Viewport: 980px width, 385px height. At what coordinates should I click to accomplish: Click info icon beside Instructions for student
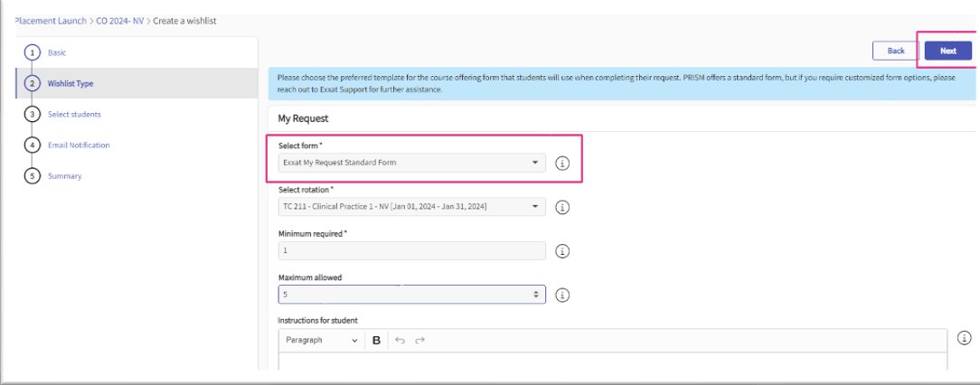point(965,338)
